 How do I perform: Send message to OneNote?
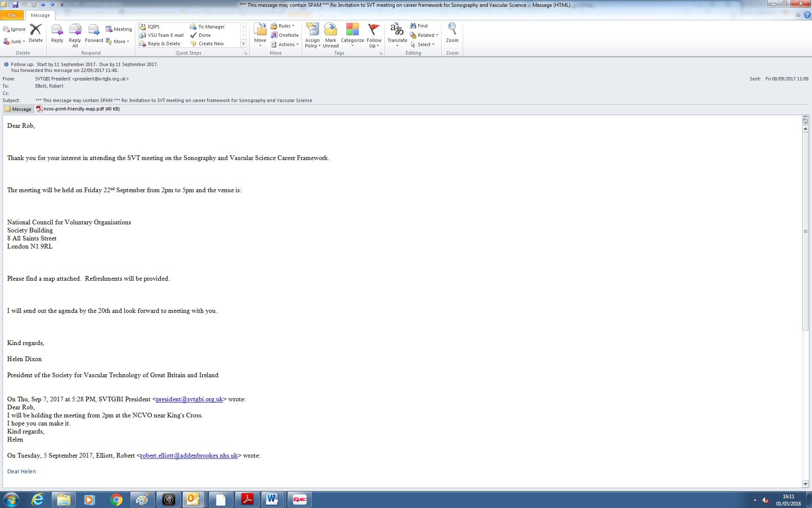point(285,35)
